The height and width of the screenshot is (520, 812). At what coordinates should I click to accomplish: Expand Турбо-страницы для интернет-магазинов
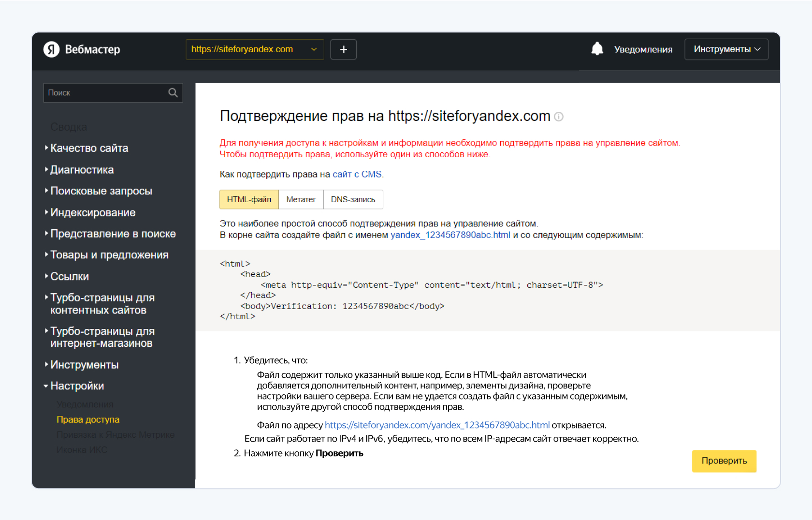[102, 337]
